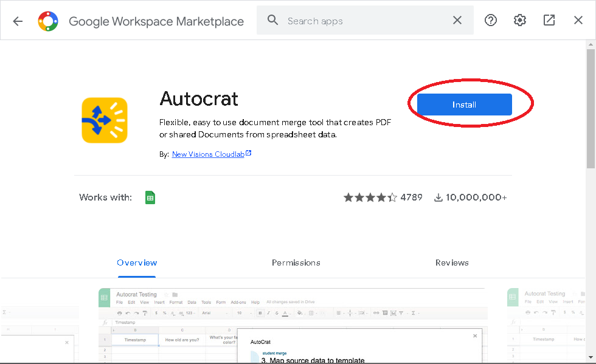Open the Autocrat Testing preview screenshot
Viewport: 596px width, 364px height.
pyautogui.click(x=293, y=325)
